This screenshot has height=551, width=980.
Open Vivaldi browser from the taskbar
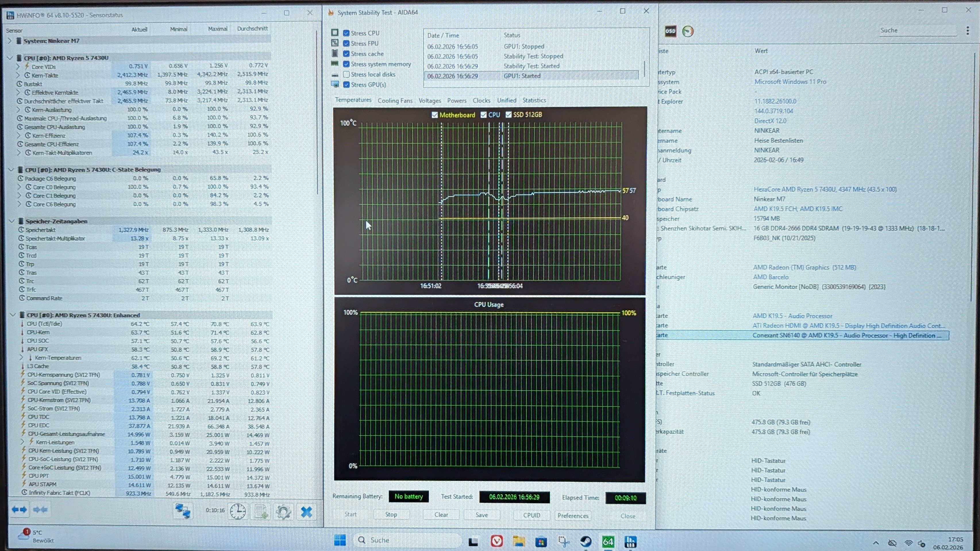point(496,541)
